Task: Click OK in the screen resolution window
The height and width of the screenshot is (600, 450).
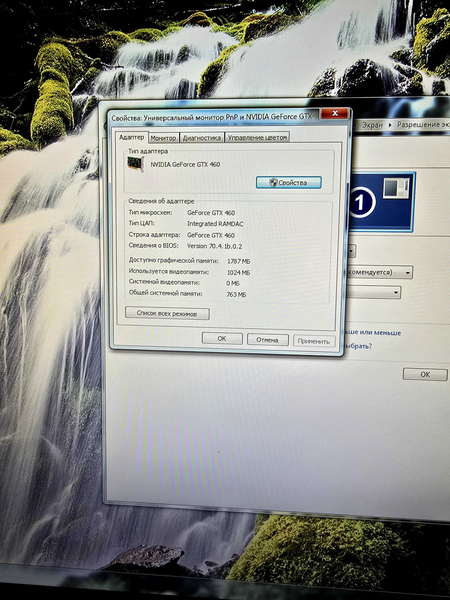Action: pos(425,374)
